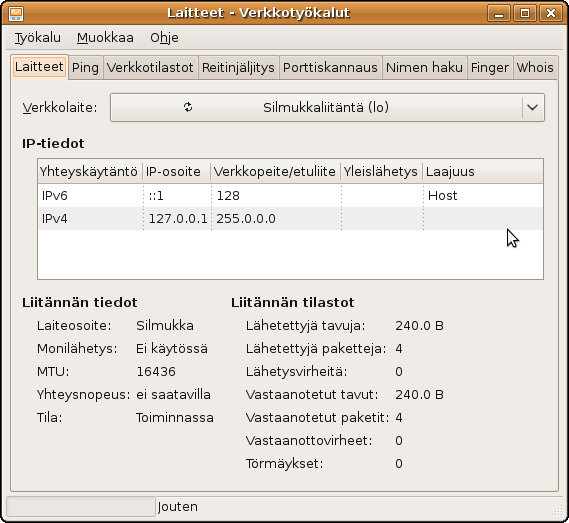Select the IPv4 127.0.0.1 row
Viewport: 569px width, 523px height.
290,218
